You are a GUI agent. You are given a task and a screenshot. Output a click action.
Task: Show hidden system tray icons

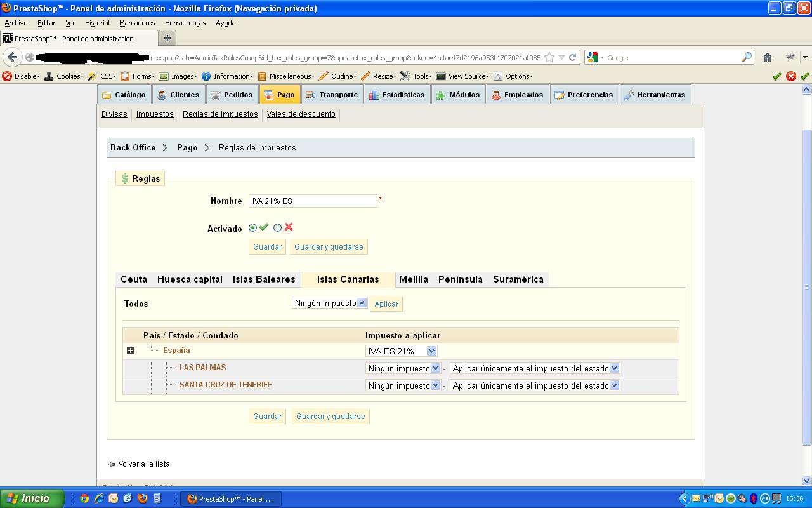pyautogui.click(x=684, y=498)
